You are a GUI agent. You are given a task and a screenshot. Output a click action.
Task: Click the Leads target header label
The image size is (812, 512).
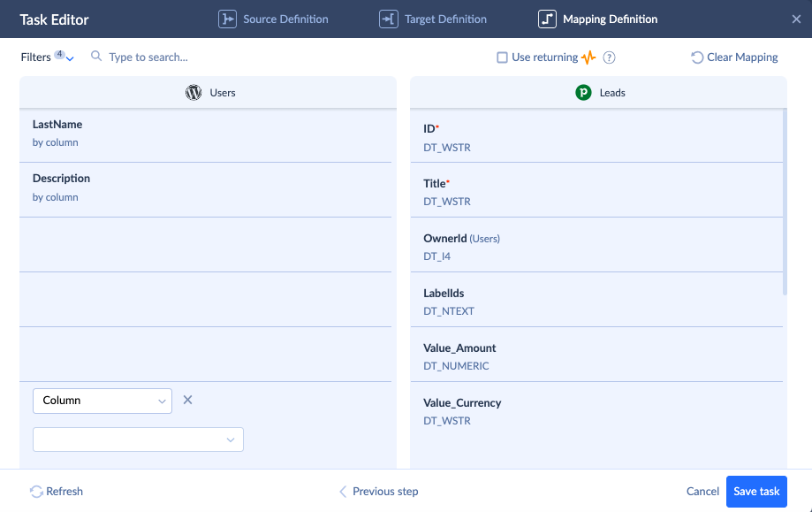(612, 93)
